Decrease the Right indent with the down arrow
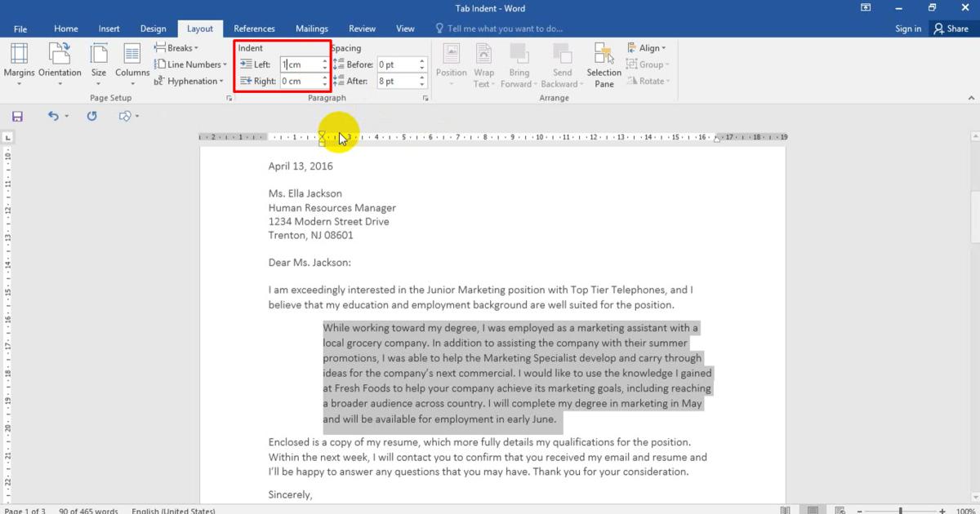 pos(325,85)
